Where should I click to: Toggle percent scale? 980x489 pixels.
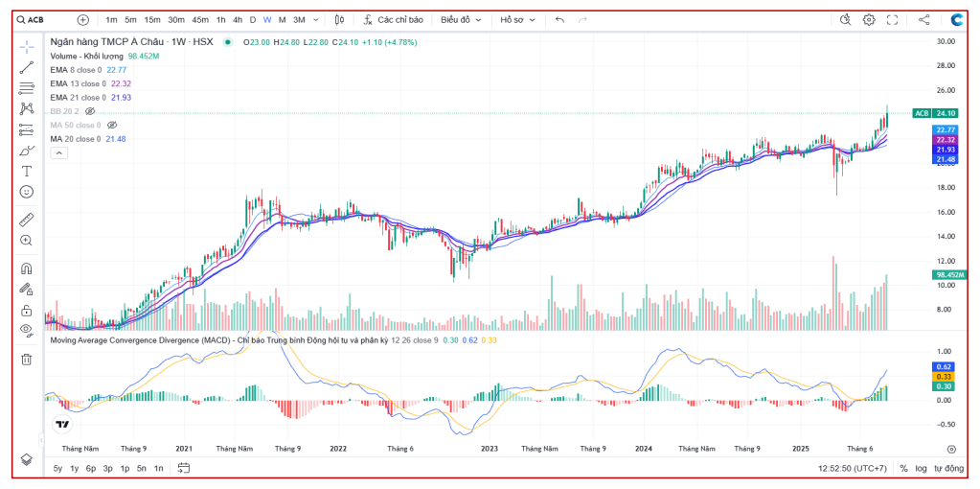point(903,468)
